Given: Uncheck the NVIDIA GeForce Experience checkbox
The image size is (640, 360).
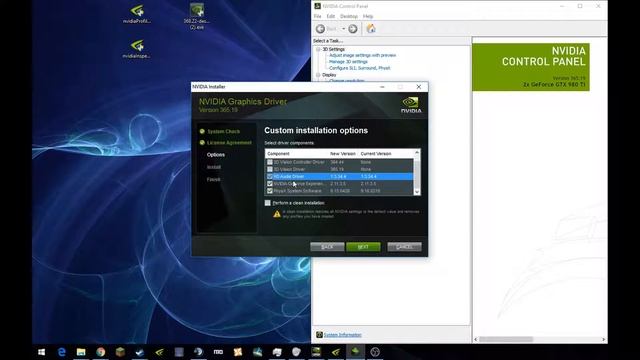Looking at the screenshot, I should pyautogui.click(x=269, y=184).
